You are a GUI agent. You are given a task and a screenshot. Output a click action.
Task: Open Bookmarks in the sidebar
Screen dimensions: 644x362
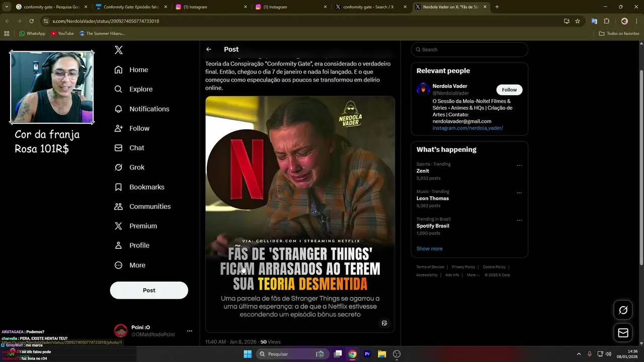pyautogui.click(x=139, y=187)
